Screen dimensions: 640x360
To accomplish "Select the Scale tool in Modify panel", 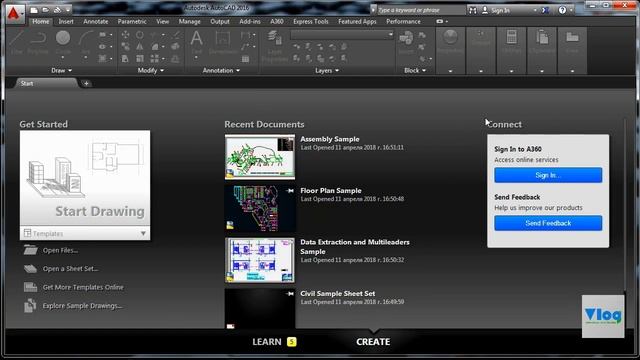I will (140, 59).
